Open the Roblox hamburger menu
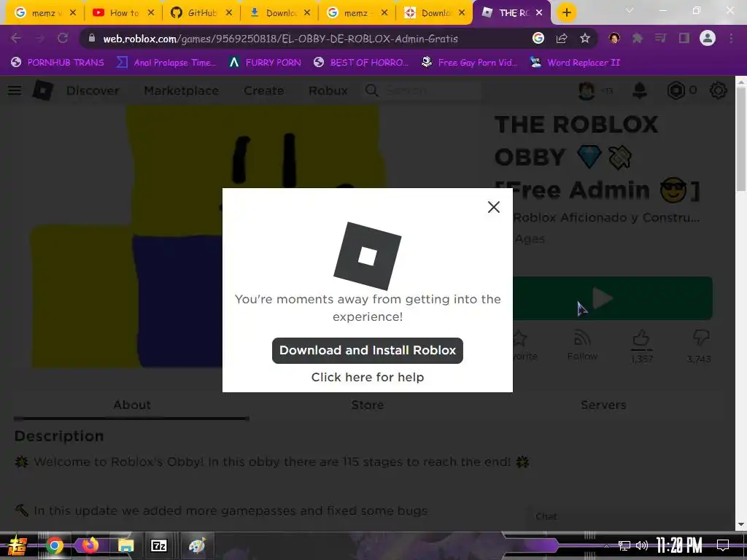Screen dimensions: 747x560 pos(15,90)
